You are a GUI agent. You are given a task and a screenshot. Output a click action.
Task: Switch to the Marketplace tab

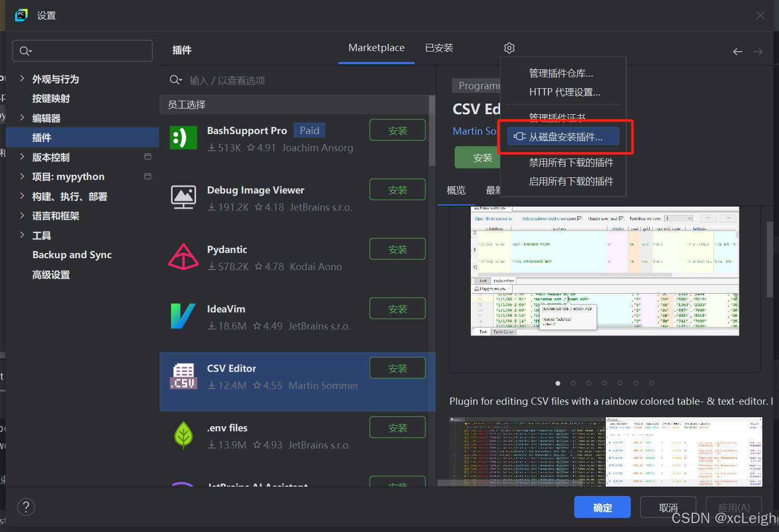click(376, 48)
